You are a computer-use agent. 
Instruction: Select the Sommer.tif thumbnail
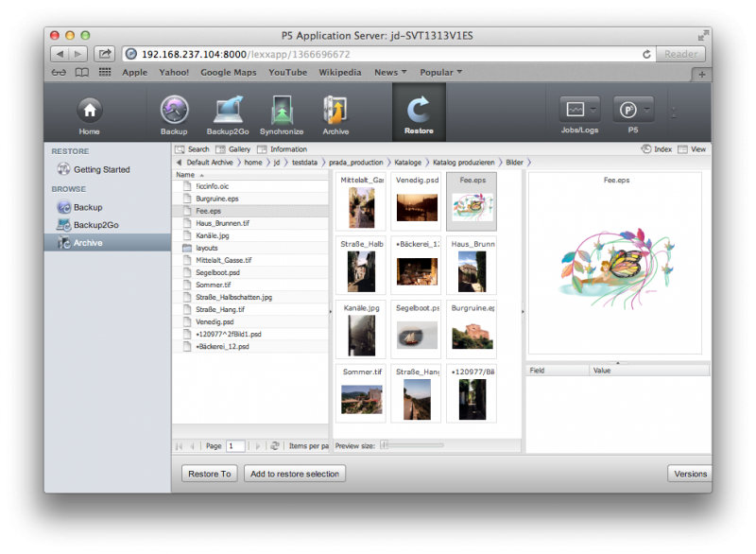(361, 394)
